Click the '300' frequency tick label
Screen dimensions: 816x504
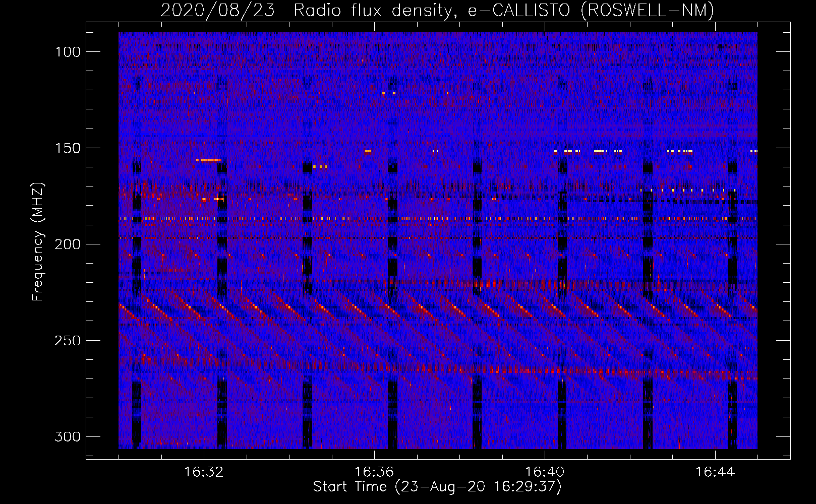pos(68,436)
